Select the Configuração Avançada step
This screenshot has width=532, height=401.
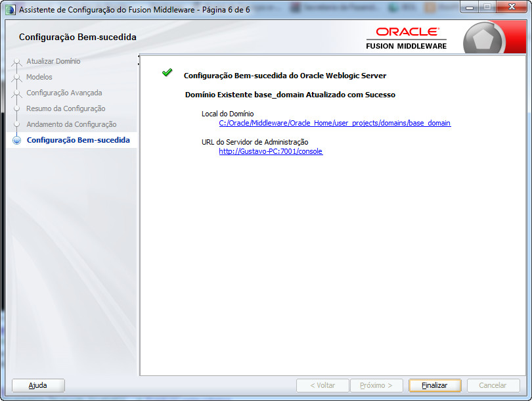point(64,93)
